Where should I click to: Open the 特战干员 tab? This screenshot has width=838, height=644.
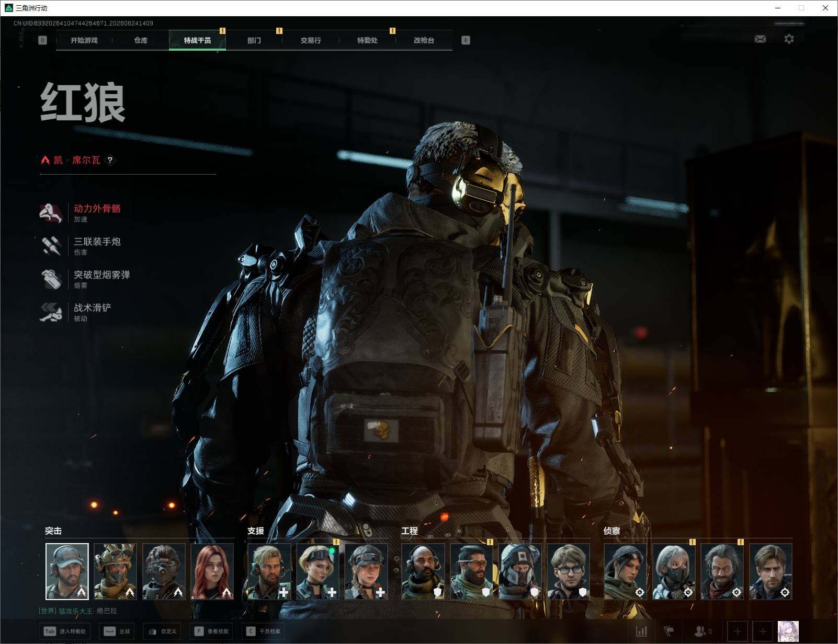(x=197, y=40)
